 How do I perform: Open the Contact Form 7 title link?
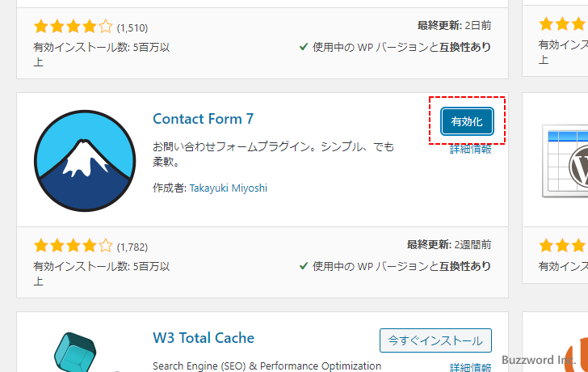(203, 119)
